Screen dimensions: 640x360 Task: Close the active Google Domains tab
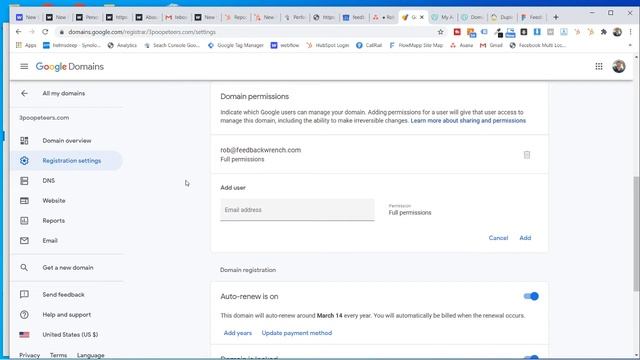[422, 17]
